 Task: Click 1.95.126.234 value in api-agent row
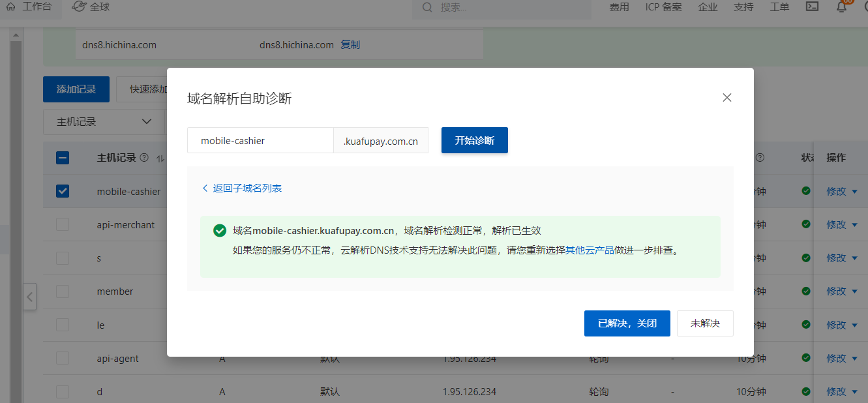coord(469,359)
